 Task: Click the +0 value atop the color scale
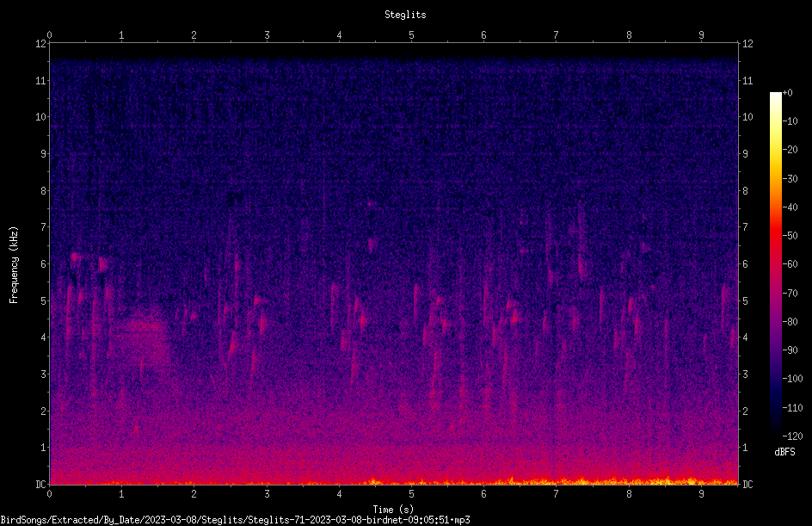788,92
